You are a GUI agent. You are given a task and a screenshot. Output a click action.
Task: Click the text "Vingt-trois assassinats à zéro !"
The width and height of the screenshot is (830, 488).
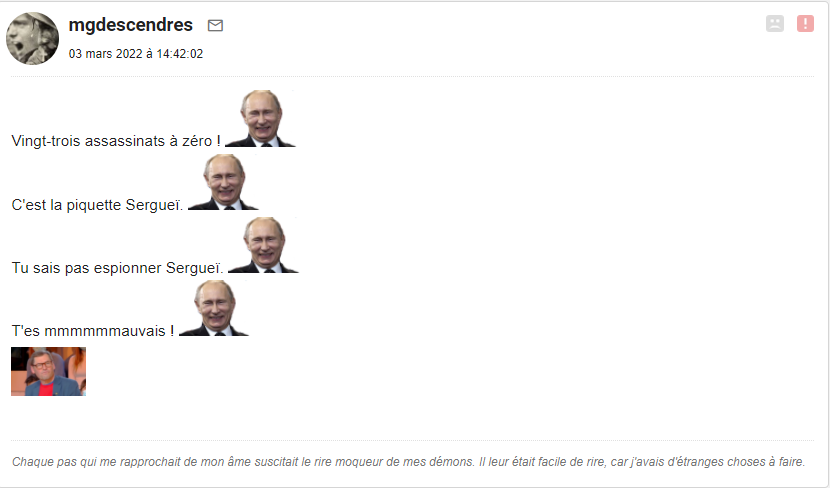[x=116, y=141]
